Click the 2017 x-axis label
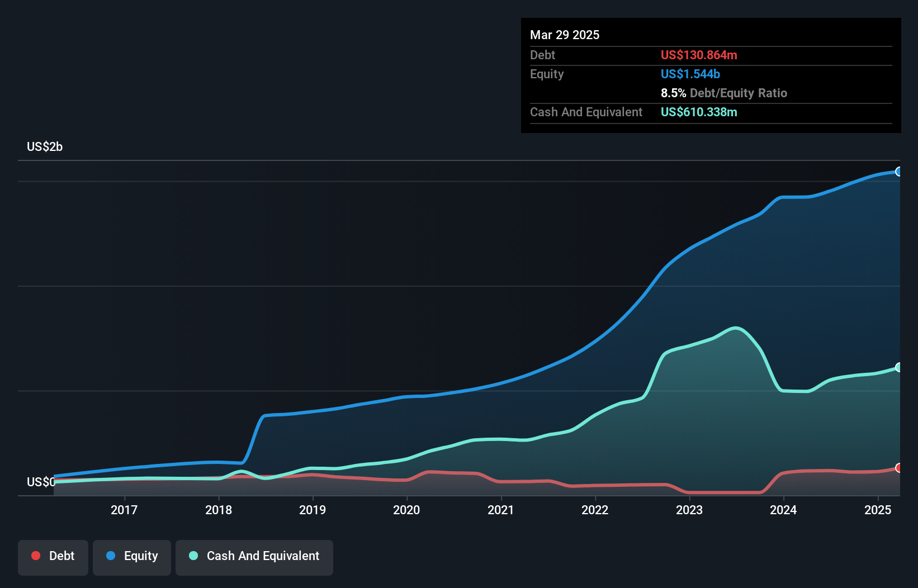The image size is (918, 588). 124,510
